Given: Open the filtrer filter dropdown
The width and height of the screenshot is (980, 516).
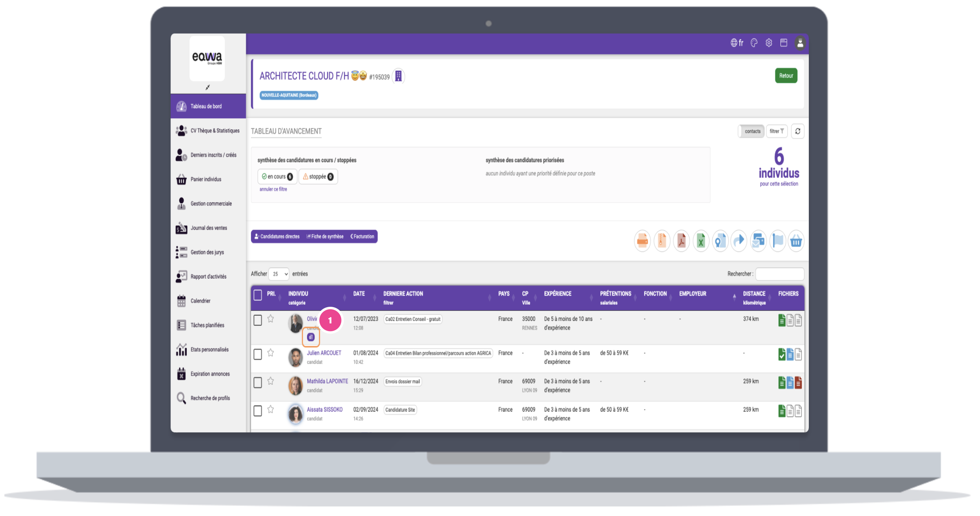Looking at the screenshot, I should (776, 131).
